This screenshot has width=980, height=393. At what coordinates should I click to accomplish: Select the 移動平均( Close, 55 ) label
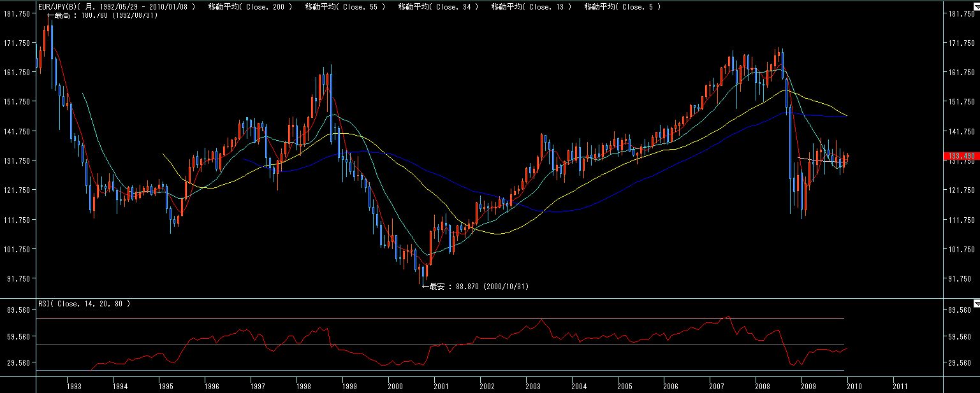[345, 7]
